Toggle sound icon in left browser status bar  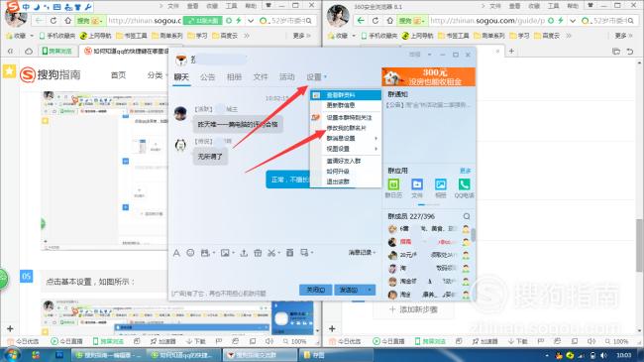click(x=269, y=341)
